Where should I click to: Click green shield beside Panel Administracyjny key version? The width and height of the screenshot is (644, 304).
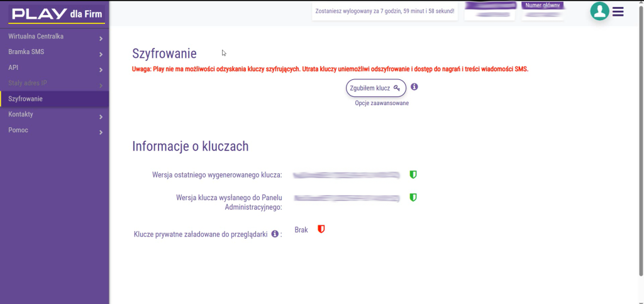(x=413, y=198)
